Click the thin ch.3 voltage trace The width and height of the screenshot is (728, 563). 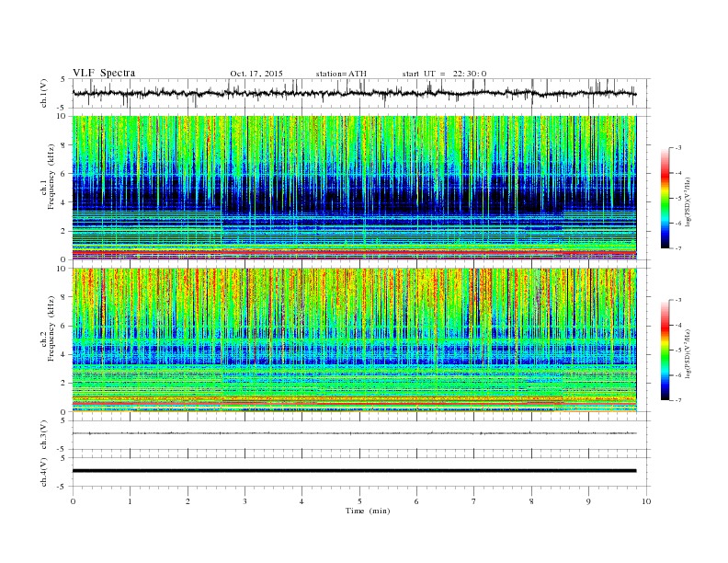[354, 433]
